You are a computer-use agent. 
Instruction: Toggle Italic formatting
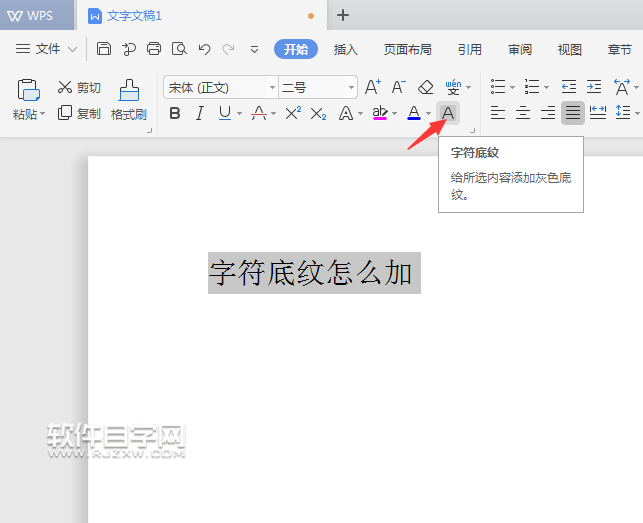(200, 113)
